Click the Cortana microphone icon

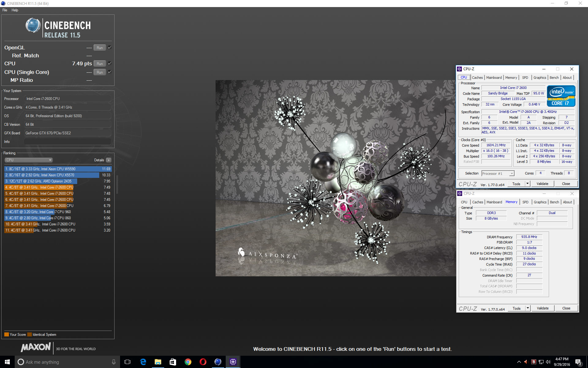point(114,362)
